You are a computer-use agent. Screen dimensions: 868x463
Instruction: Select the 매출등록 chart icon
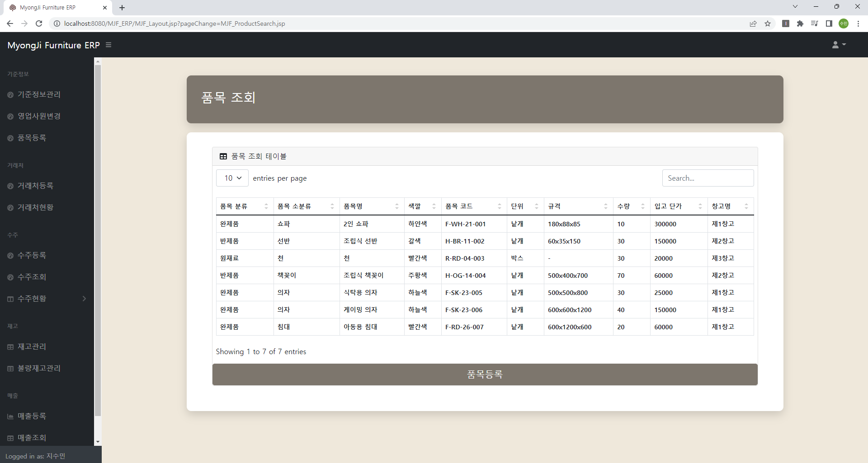coord(10,416)
